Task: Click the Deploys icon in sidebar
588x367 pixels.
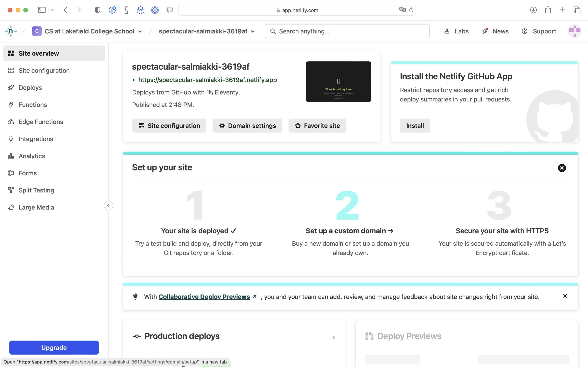Action: (11, 87)
